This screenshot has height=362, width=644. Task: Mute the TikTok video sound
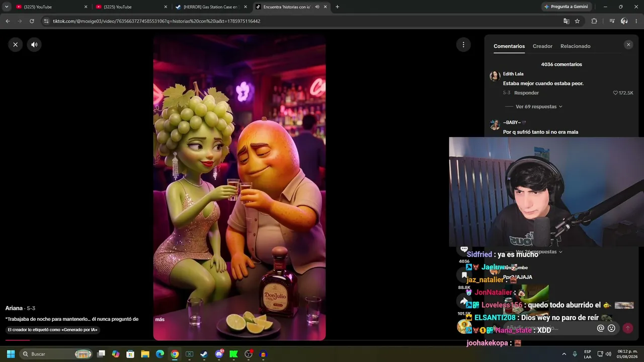(34, 45)
